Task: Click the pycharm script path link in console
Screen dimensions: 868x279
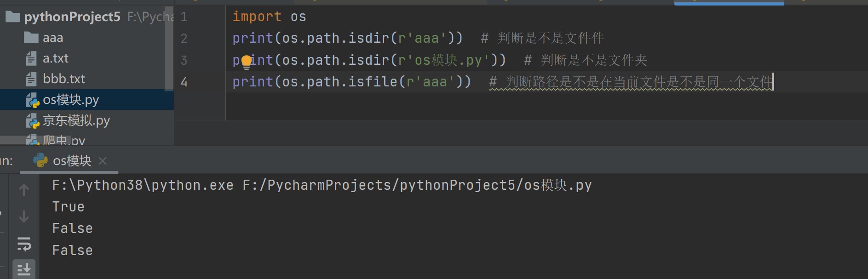Action: 417,185
